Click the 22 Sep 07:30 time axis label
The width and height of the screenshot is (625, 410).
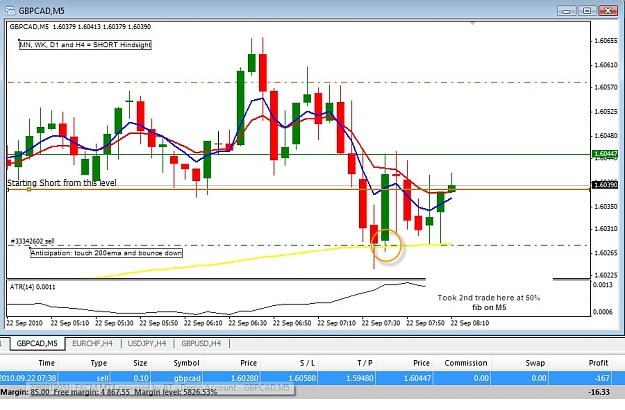tap(381, 323)
